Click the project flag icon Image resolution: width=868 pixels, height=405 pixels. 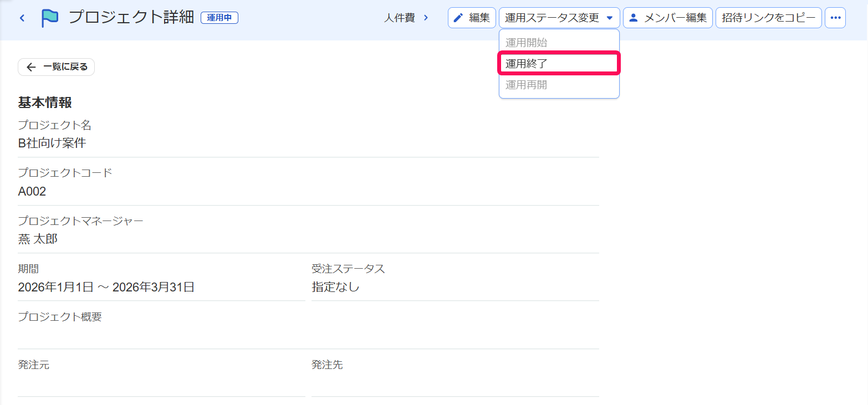pyautogui.click(x=50, y=18)
